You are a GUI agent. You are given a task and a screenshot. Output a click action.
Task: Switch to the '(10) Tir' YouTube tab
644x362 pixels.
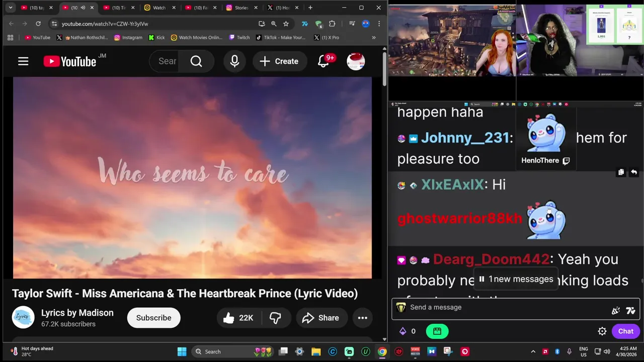tap(119, 8)
